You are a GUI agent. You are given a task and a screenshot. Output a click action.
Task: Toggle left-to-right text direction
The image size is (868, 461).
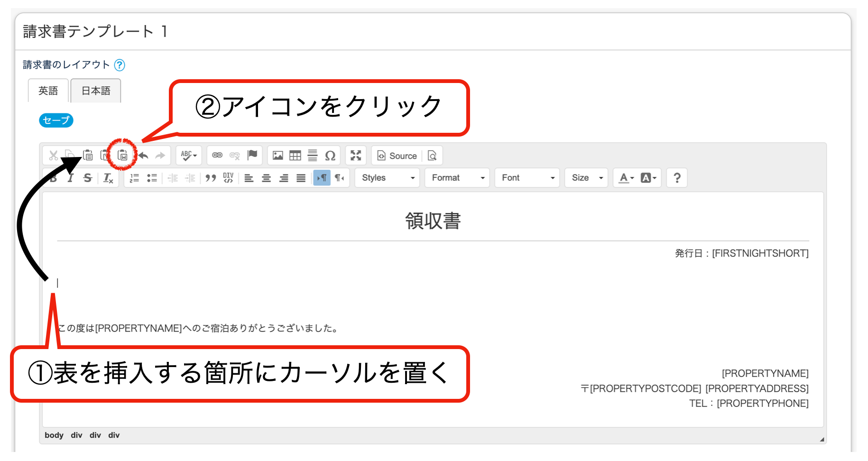(322, 178)
